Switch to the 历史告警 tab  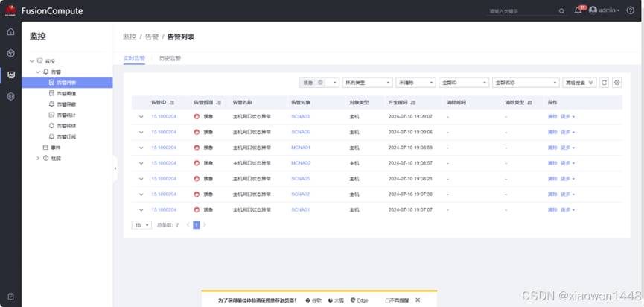[170, 58]
